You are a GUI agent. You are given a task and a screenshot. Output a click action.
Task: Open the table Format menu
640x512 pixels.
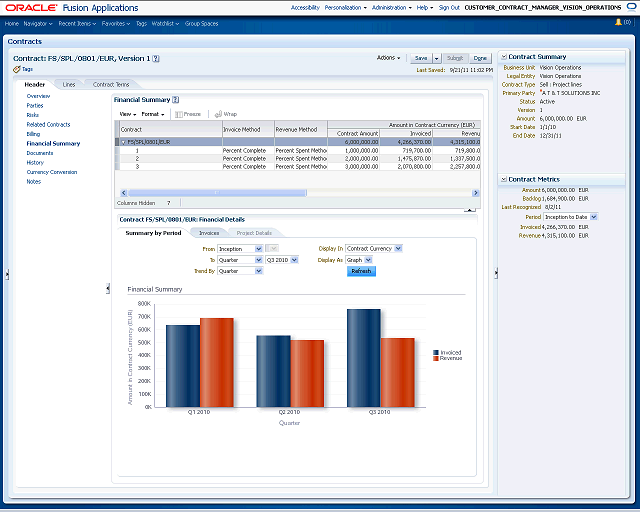153,114
